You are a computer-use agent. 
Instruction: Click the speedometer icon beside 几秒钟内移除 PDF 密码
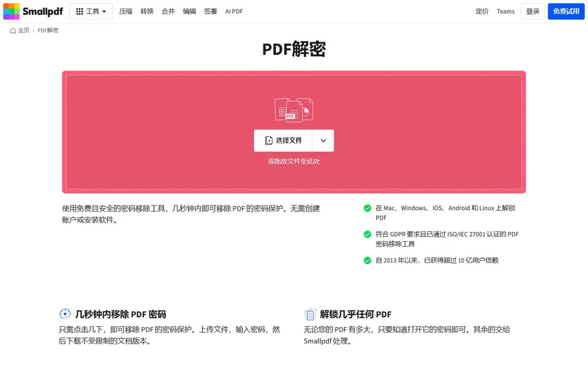[x=66, y=314]
